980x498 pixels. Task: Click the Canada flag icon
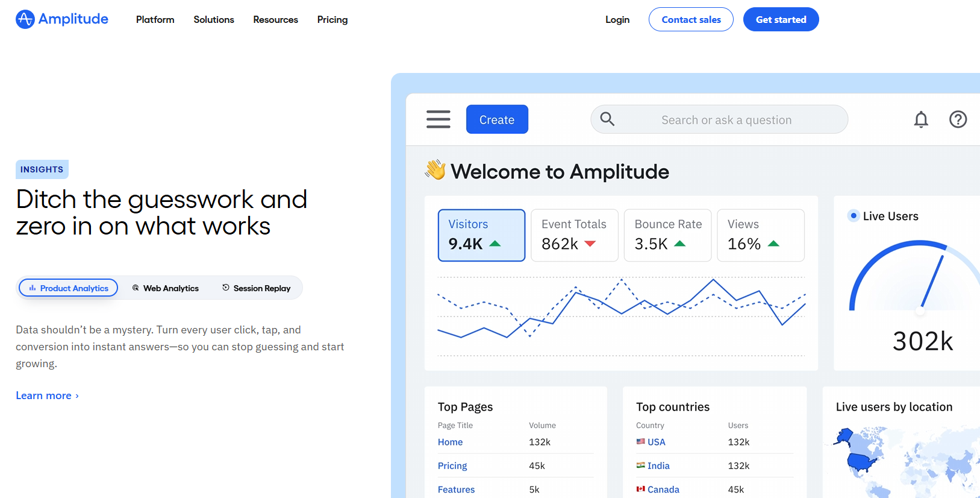(641, 489)
